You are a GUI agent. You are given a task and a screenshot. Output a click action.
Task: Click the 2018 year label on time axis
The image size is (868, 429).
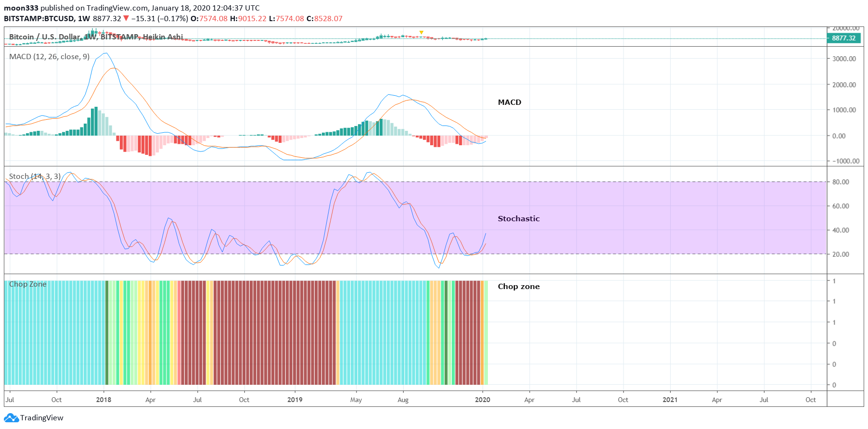(x=103, y=400)
